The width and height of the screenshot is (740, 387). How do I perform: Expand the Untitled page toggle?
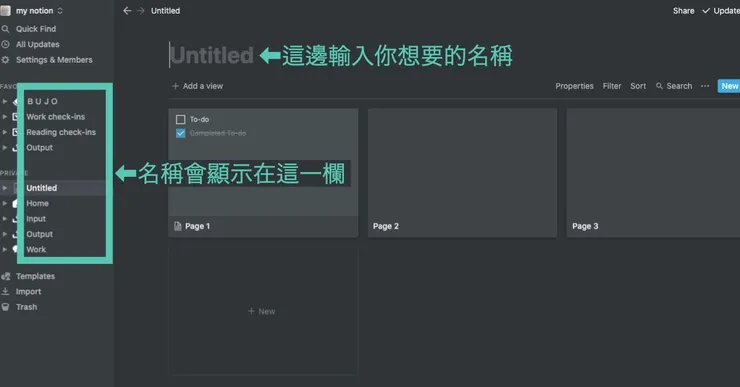(5, 188)
